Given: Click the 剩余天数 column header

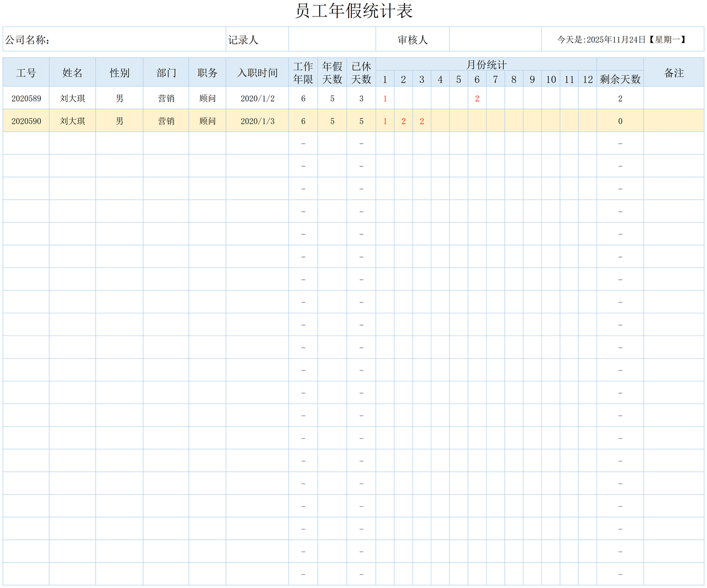Looking at the screenshot, I should [x=620, y=80].
